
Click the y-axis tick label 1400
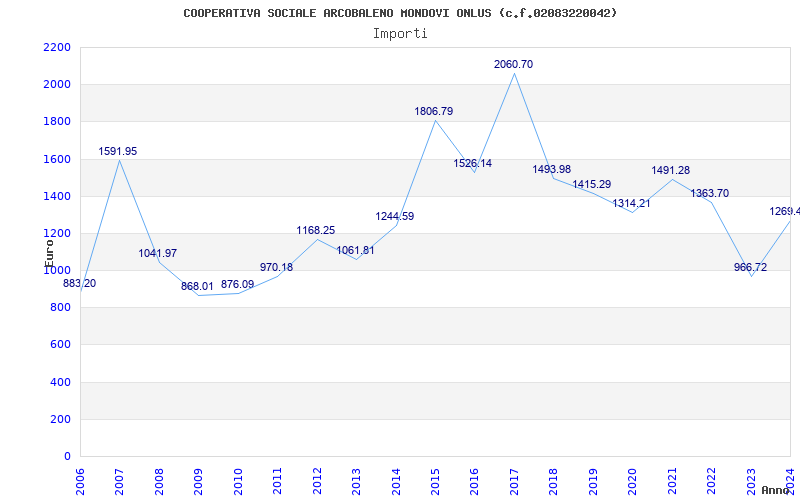(x=57, y=196)
